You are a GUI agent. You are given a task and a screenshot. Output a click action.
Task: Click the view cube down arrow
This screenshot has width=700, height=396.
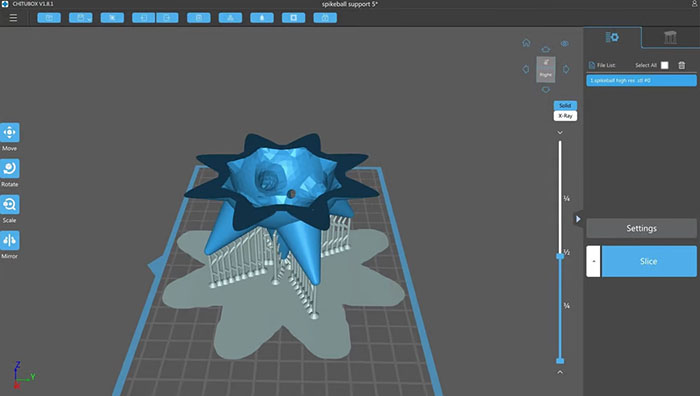click(x=546, y=89)
